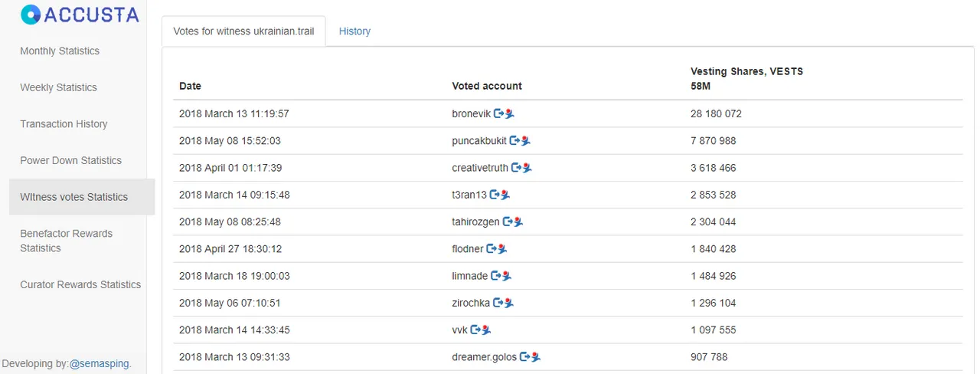Viewport: 980px width, 374px height.
Task: Click the person icon beside dreamer.golos
Action: click(x=536, y=356)
